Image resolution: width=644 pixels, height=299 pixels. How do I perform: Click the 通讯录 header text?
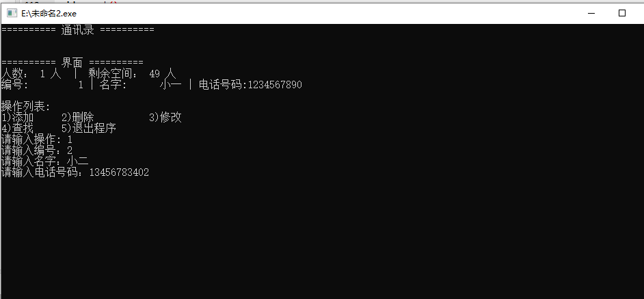click(x=78, y=29)
